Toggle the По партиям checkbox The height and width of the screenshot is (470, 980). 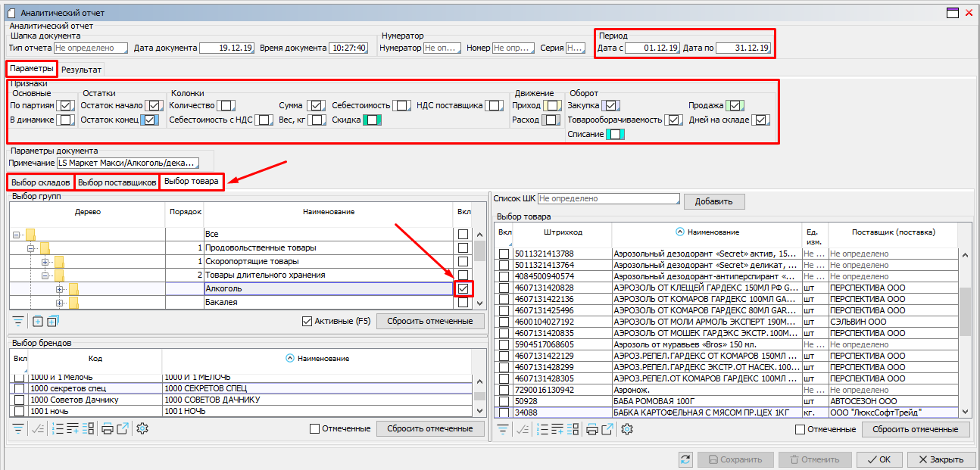[x=67, y=105]
